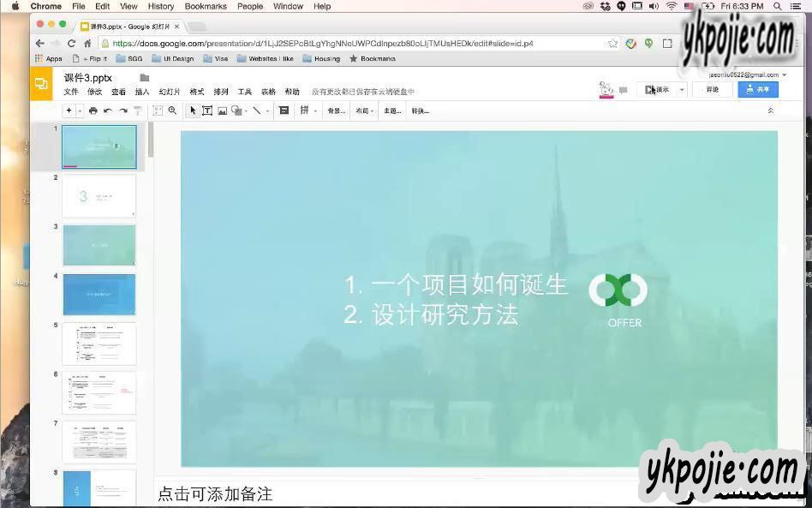Expand the new slide plus dropdown arrow

[x=80, y=111]
